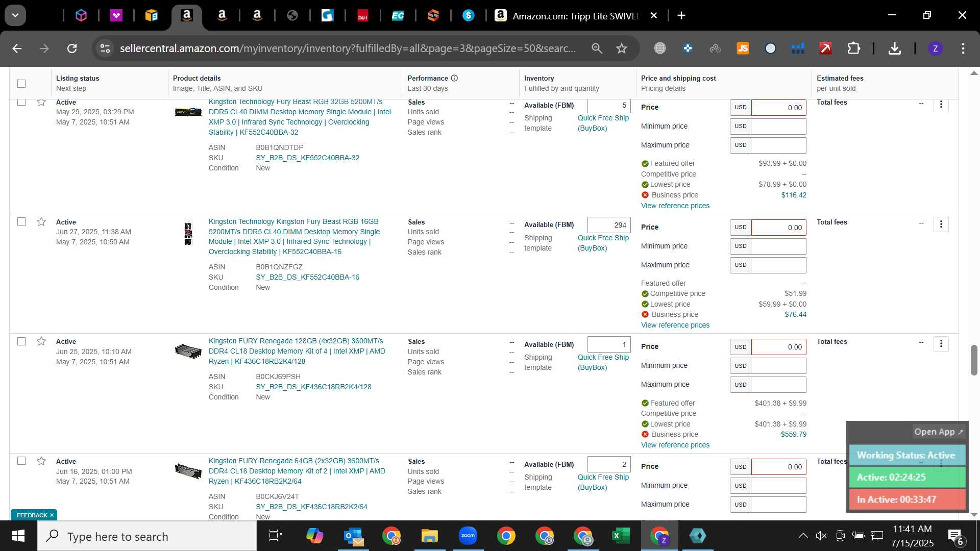Click ASIN B0B1QNZFGZ text
This screenshot has height=551, width=980.
tap(279, 267)
